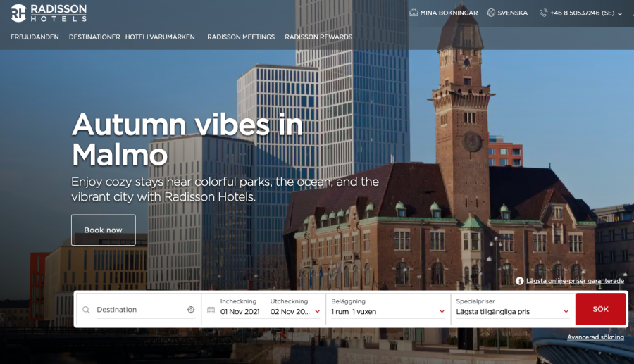Viewport: 634px width, 364px height.
Task: Open the Erbjudanden menu
Action: 35,37
